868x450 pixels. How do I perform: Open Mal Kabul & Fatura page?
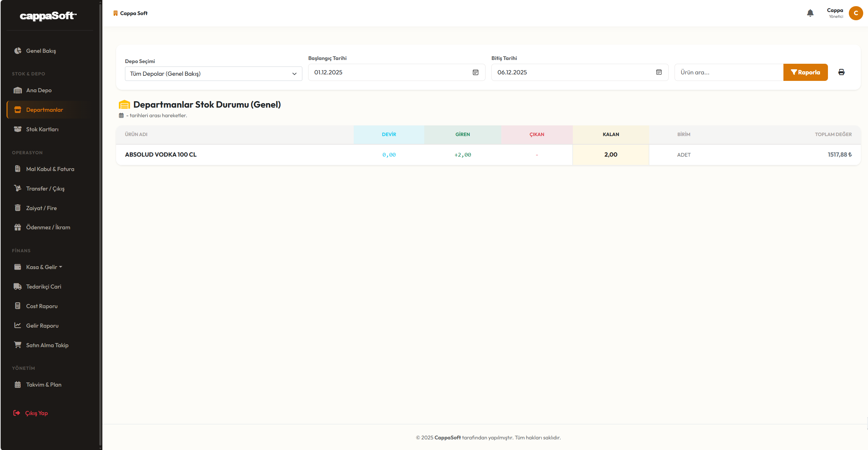tap(50, 169)
